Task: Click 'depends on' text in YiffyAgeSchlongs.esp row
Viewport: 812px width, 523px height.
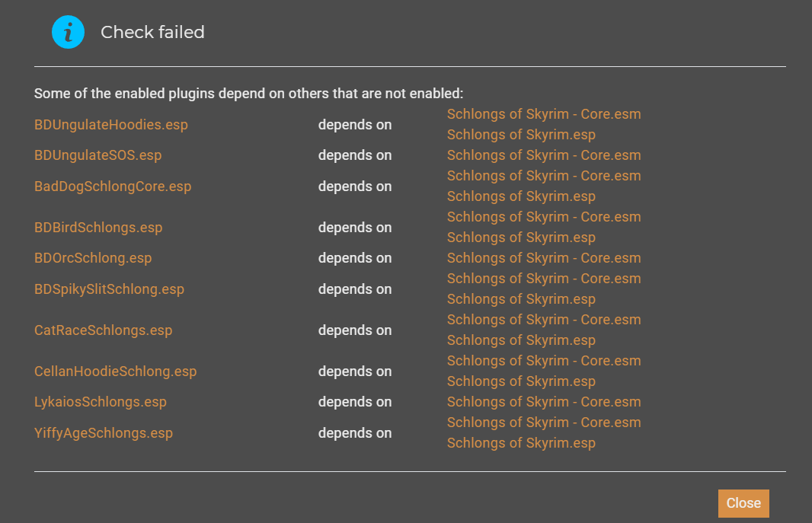Action: click(355, 433)
